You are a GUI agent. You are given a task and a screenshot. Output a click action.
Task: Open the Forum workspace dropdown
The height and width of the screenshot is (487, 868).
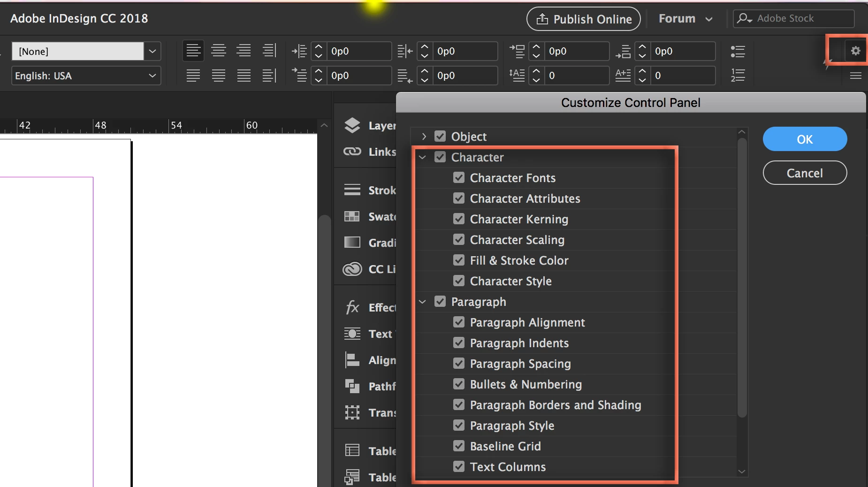[685, 19]
